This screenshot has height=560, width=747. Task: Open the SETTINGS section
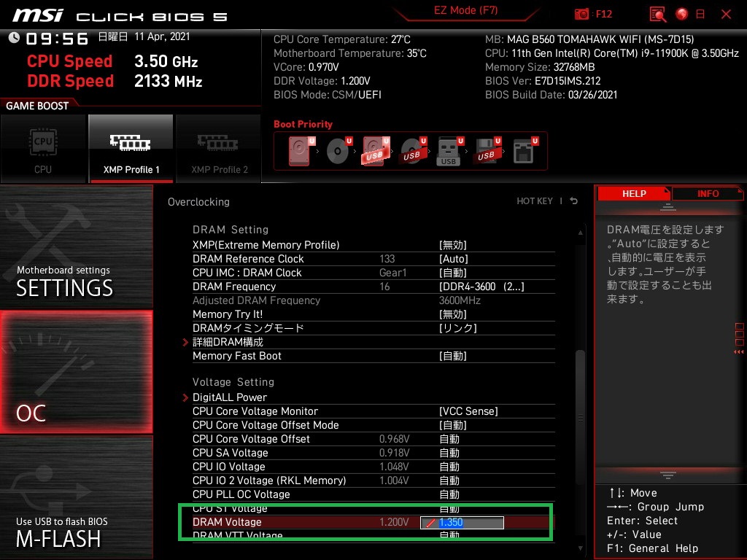pyautogui.click(x=76, y=246)
